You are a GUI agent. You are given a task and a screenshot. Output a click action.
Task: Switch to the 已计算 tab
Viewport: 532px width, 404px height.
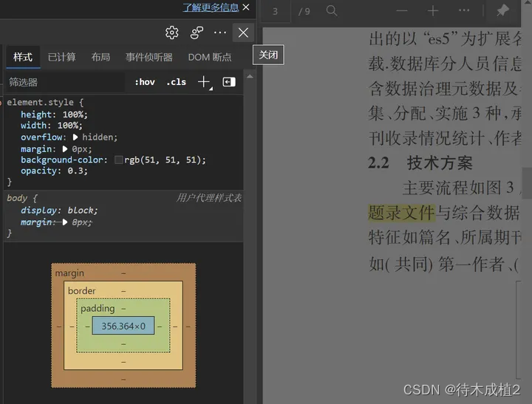(x=61, y=57)
